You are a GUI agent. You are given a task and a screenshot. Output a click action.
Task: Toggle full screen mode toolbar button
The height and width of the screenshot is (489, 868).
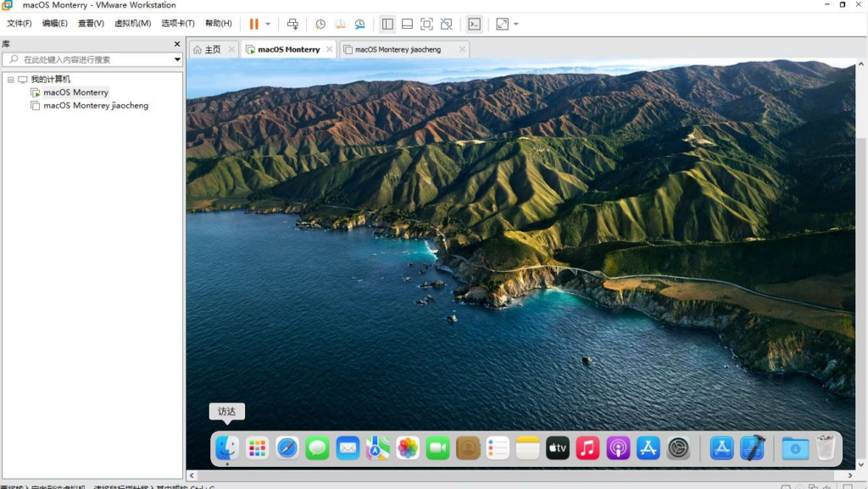426,24
